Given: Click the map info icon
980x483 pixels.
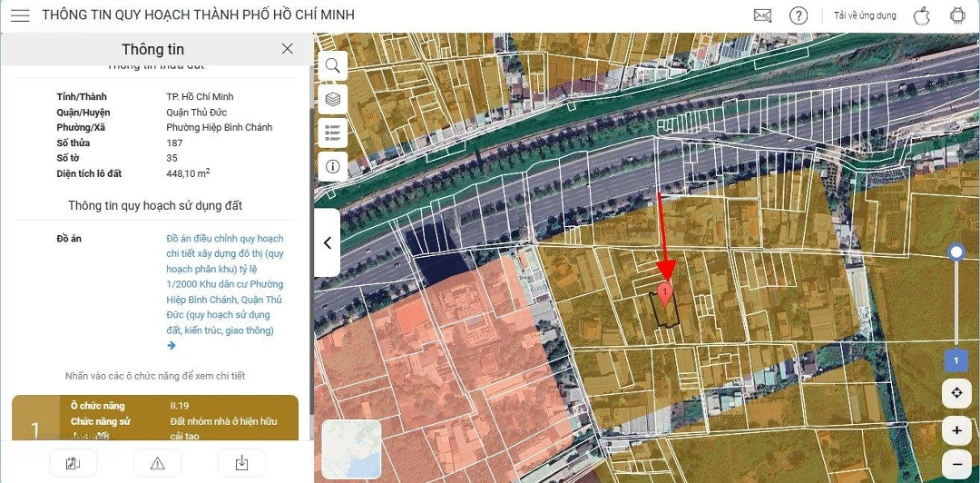Looking at the screenshot, I should (332, 166).
